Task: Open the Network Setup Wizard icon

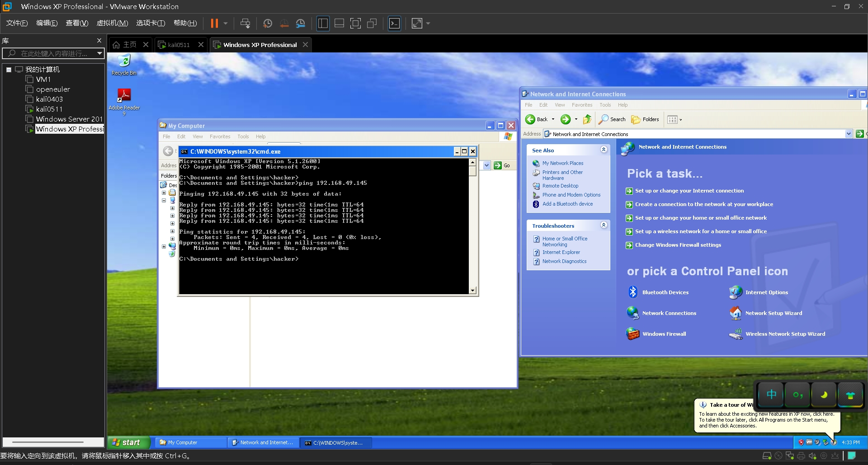Action: point(766,313)
